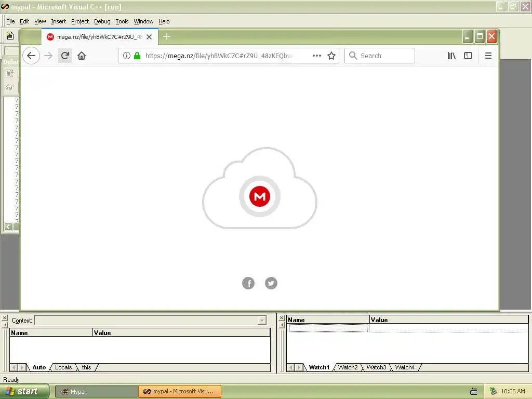This screenshot has width=532, height=399.
Task: Switch to the Auto variables tab
Action: (39, 367)
